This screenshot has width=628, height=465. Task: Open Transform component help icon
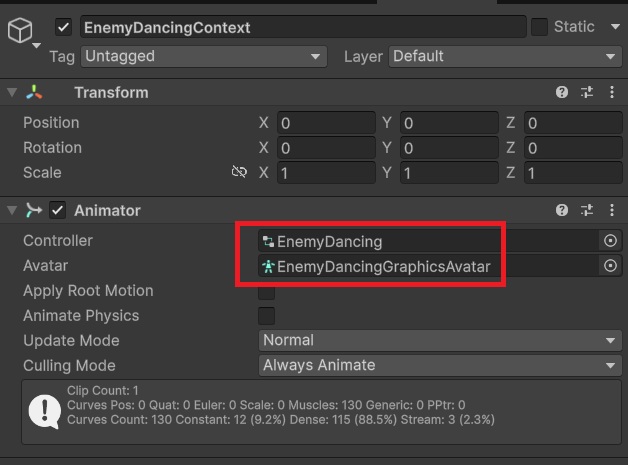pyautogui.click(x=562, y=93)
